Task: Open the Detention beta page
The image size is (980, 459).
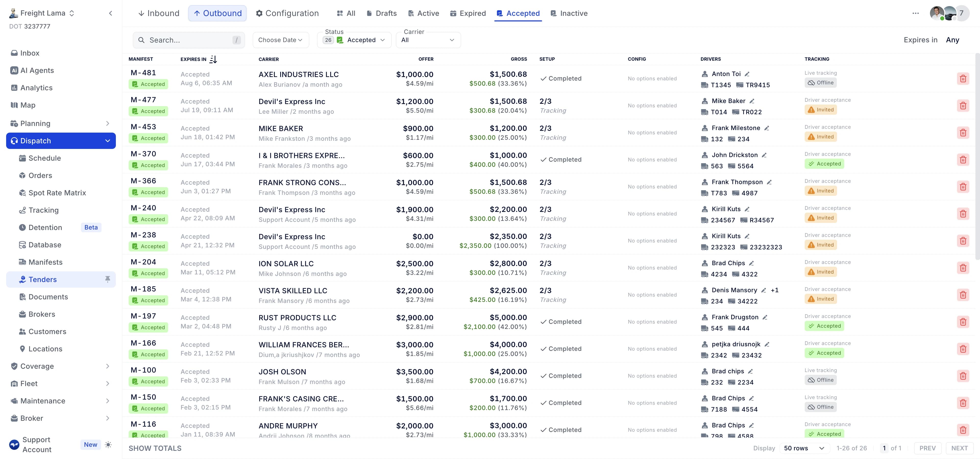Action: click(61, 228)
